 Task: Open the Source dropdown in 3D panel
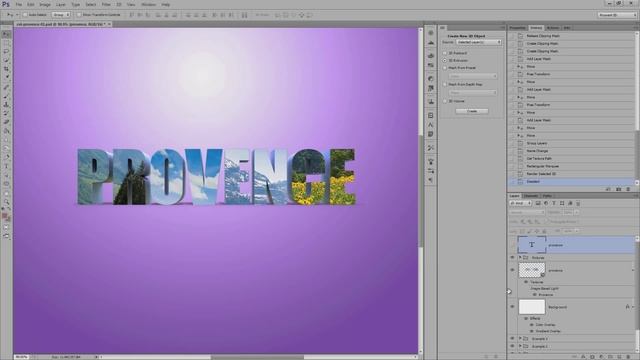(x=478, y=42)
